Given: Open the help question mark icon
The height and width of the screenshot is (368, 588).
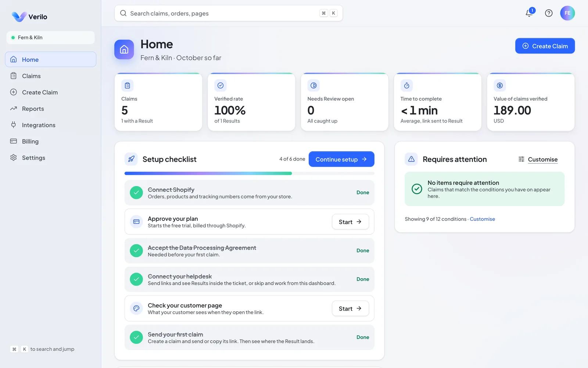Looking at the screenshot, I should pos(549,13).
